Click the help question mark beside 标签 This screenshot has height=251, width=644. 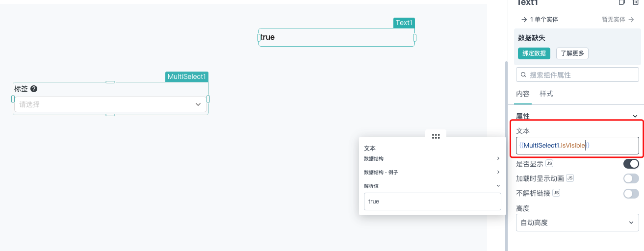click(34, 89)
